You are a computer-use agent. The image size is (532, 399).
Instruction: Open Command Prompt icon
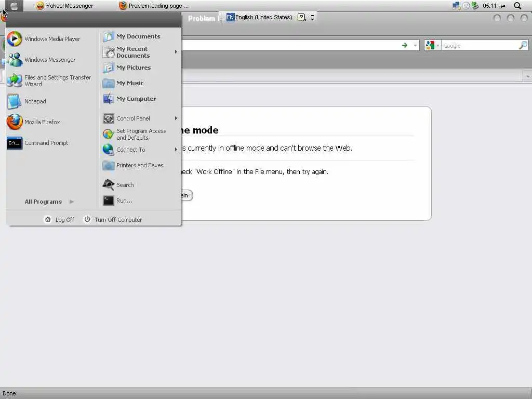click(x=14, y=143)
